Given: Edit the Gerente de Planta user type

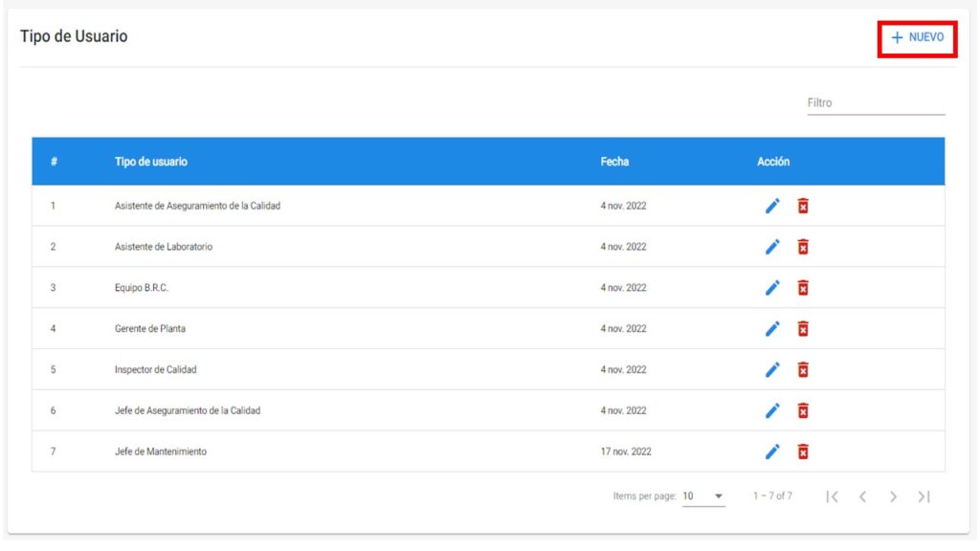Looking at the screenshot, I should (772, 329).
